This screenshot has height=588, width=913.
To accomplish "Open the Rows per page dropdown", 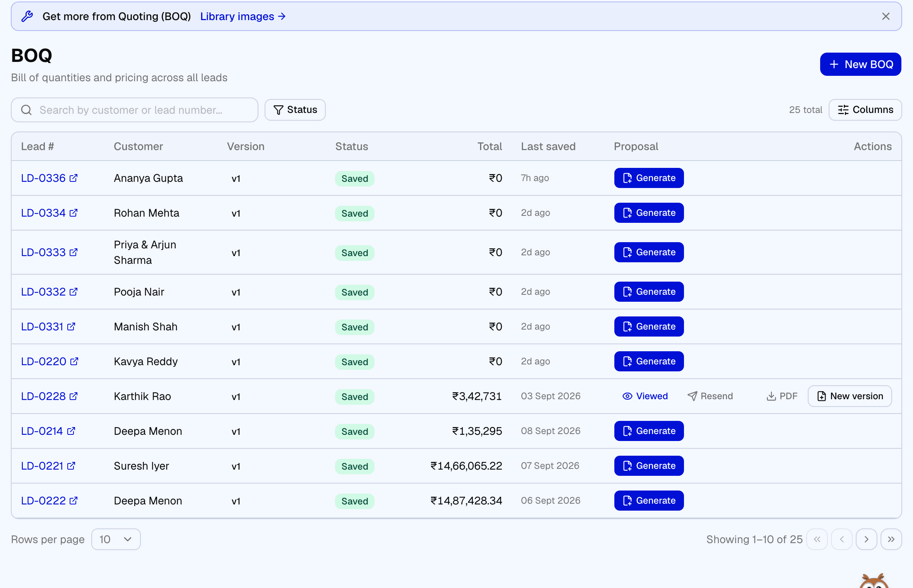I will tap(116, 539).
